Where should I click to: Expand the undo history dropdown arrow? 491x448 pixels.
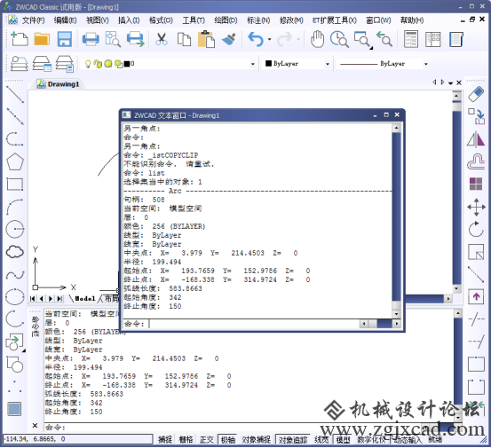pos(269,39)
